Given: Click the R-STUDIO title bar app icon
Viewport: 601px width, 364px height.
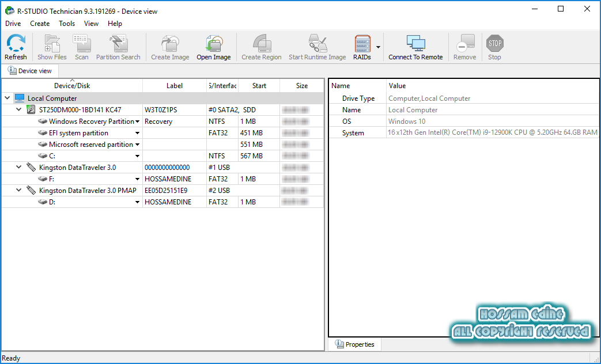Looking at the screenshot, I should pos(10,11).
